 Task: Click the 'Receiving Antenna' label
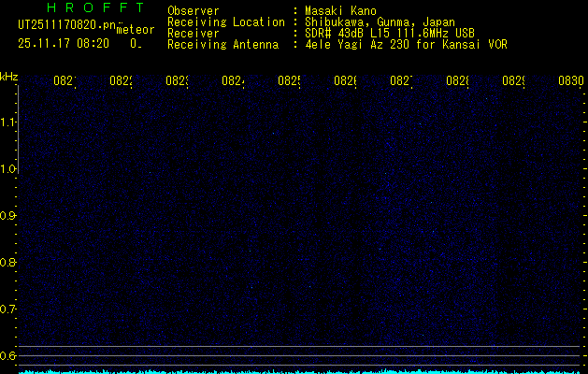coord(222,45)
